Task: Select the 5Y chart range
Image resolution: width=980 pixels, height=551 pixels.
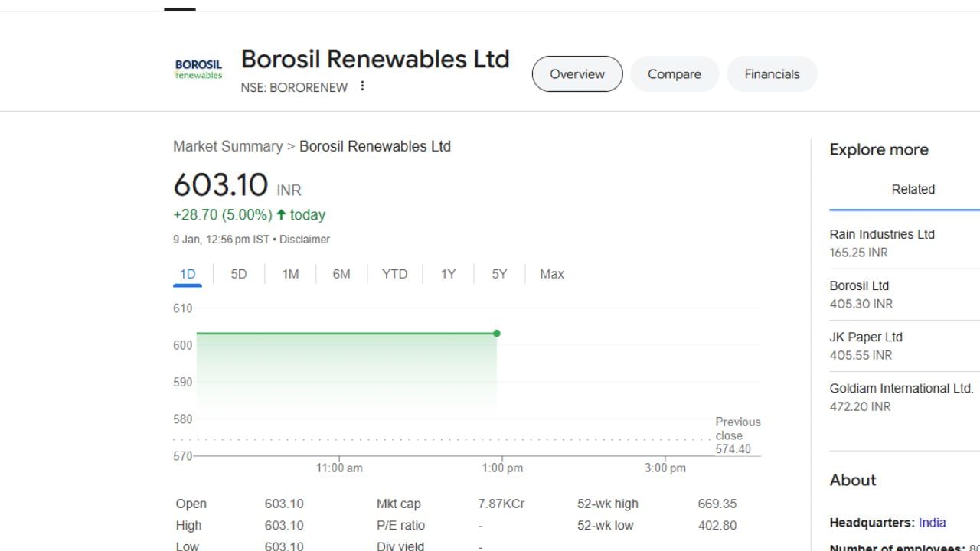Action: pyautogui.click(x=499, y=274)
